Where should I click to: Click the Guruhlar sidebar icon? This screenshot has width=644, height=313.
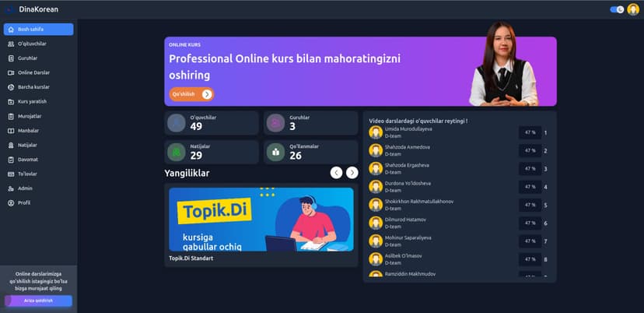(x=11, y=58)
